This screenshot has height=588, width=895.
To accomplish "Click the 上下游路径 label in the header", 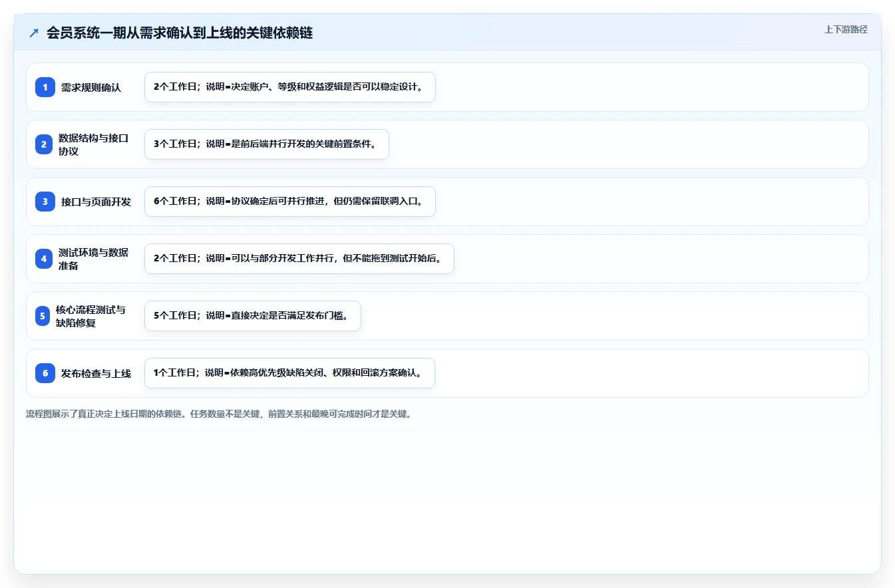I will 846,29.
